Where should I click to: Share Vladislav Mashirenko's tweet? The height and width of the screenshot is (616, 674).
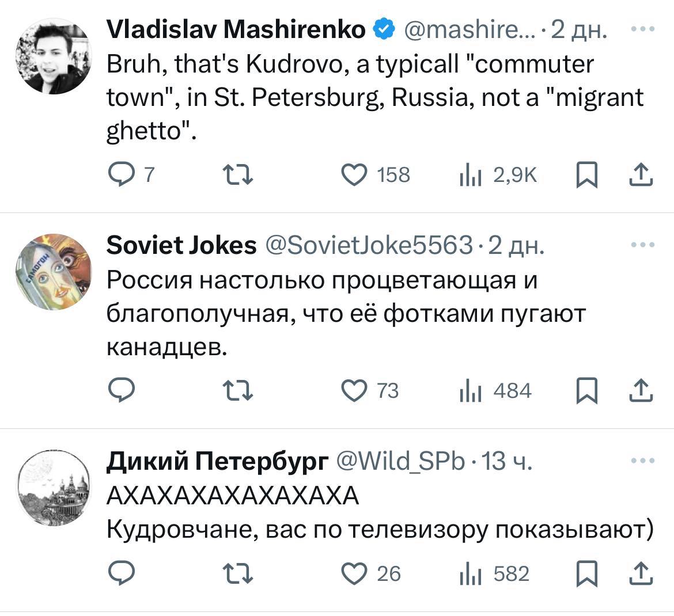point(641,175)
